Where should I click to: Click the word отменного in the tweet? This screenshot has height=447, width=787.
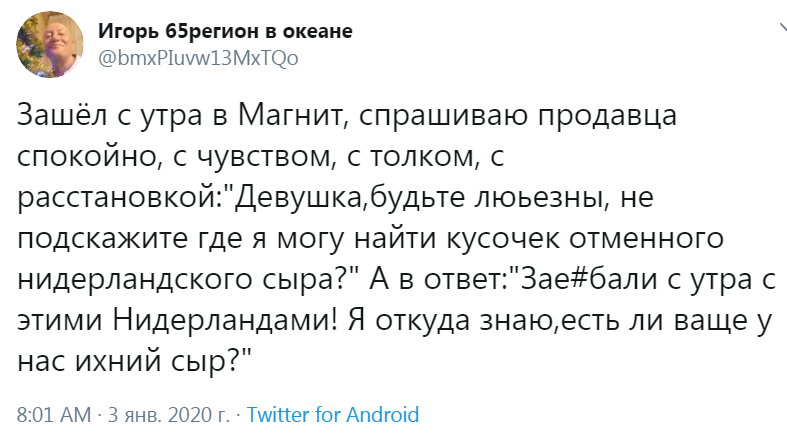pyautogui.click(x=646, y=239)
